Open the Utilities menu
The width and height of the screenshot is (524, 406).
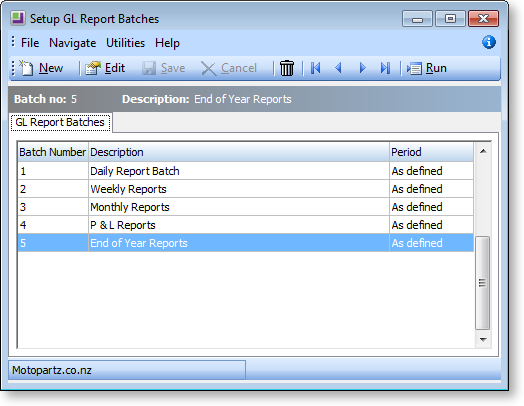(125, 43)
